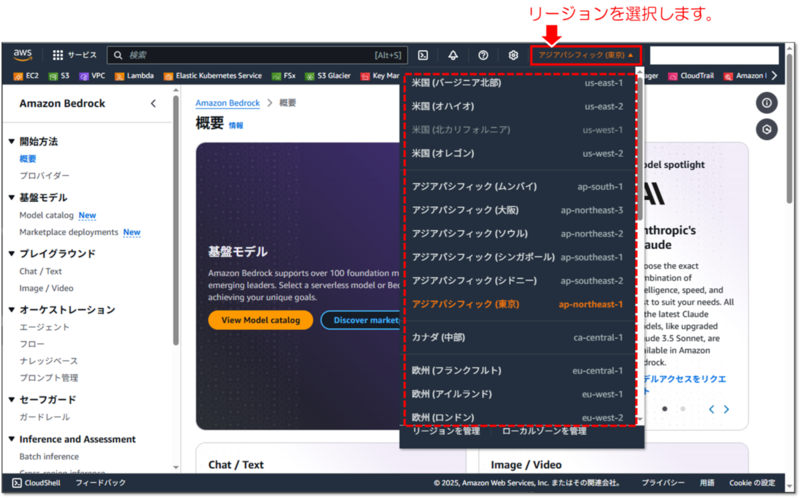Open Batch inference in the sidebar

49,456
